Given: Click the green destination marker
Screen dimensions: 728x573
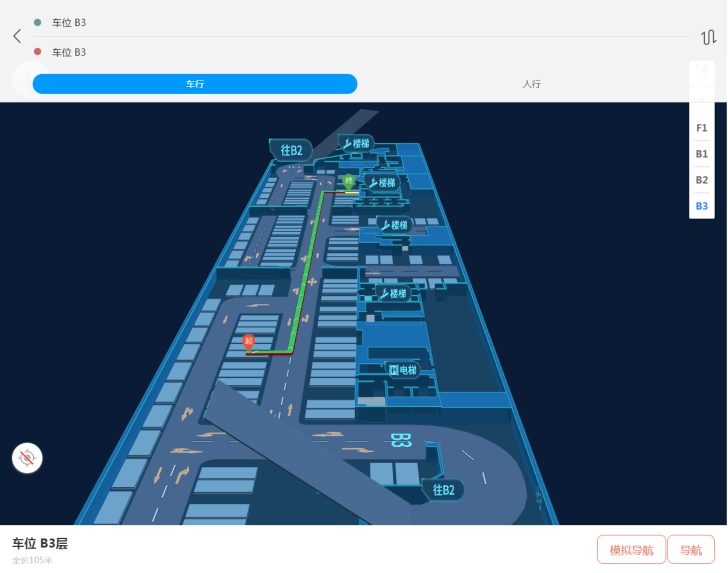Looking at the screenshot, I should pyautogui.click(x=348, y=181).
